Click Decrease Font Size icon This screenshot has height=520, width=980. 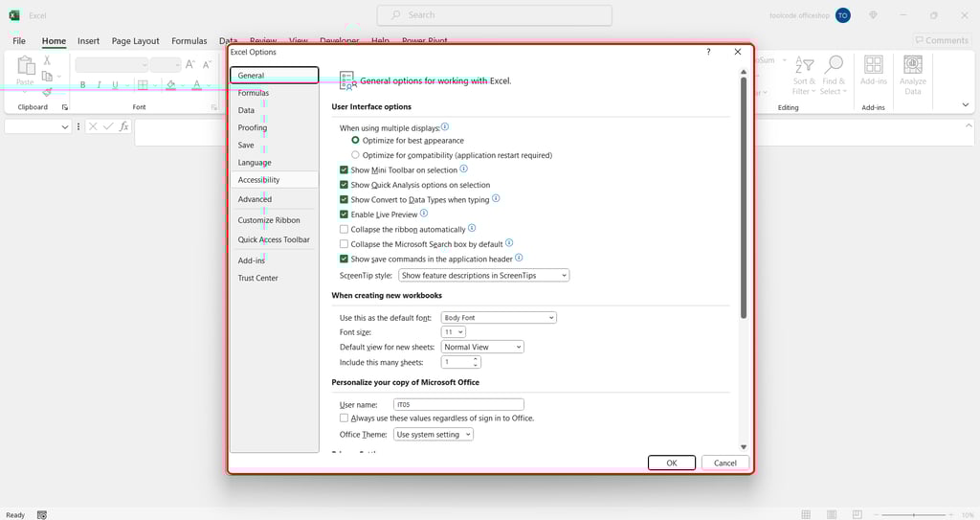pyautogui.click(x=207, y=64)
